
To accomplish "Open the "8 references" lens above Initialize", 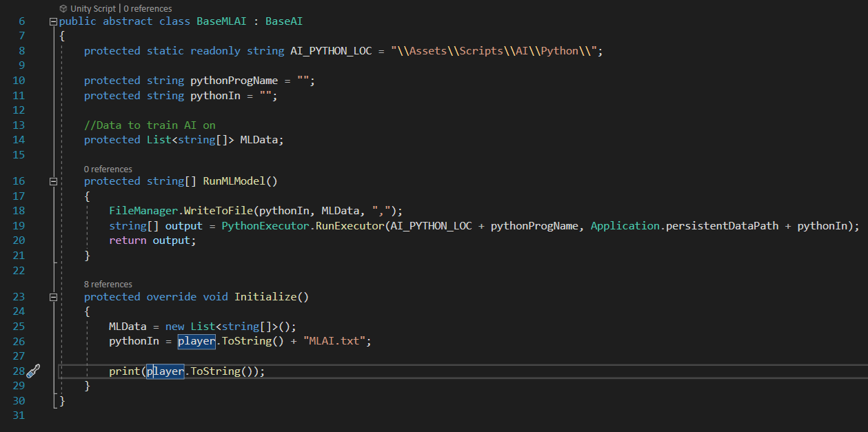I will click(108, 284).
